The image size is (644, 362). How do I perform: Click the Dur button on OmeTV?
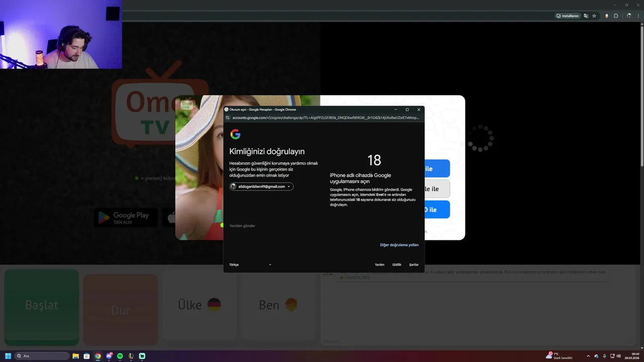(x=121, y=310)
